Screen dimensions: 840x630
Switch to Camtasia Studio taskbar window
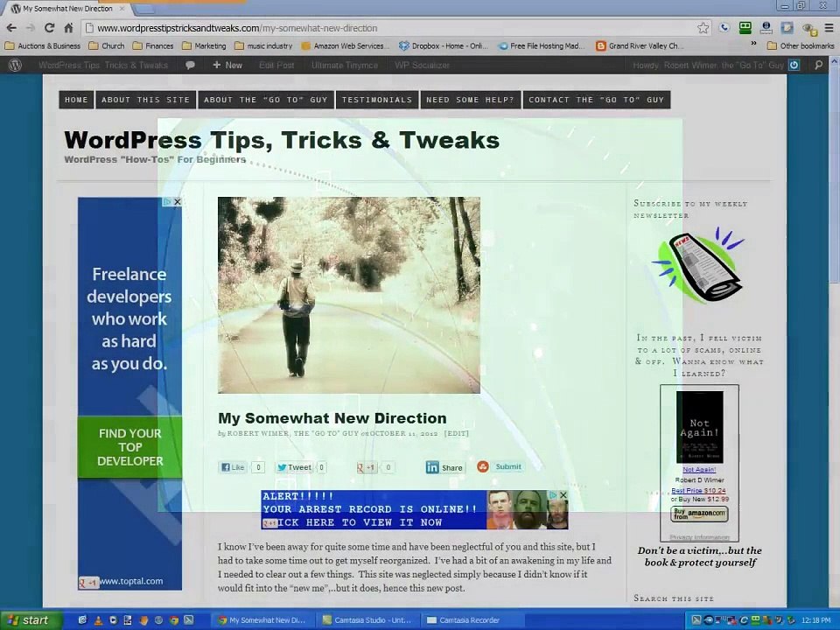[367, 619]
